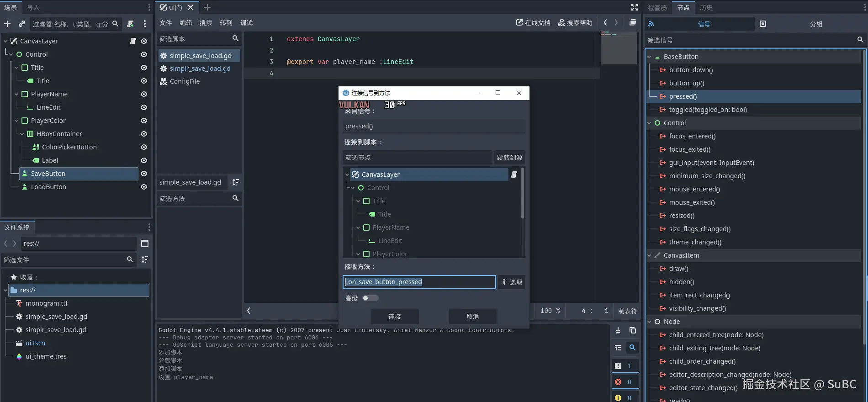Search icon in signal filter field

click(860, 40)
